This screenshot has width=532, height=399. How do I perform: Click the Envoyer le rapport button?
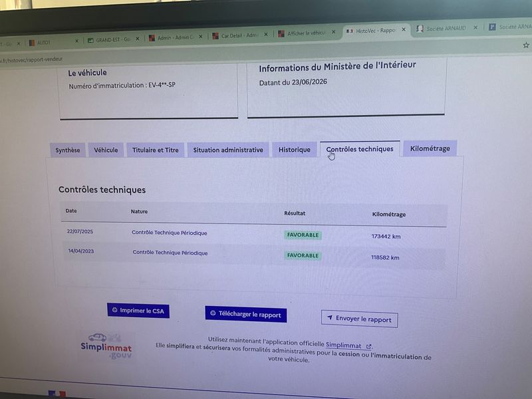pyautogui.click(x=359, y=319)
